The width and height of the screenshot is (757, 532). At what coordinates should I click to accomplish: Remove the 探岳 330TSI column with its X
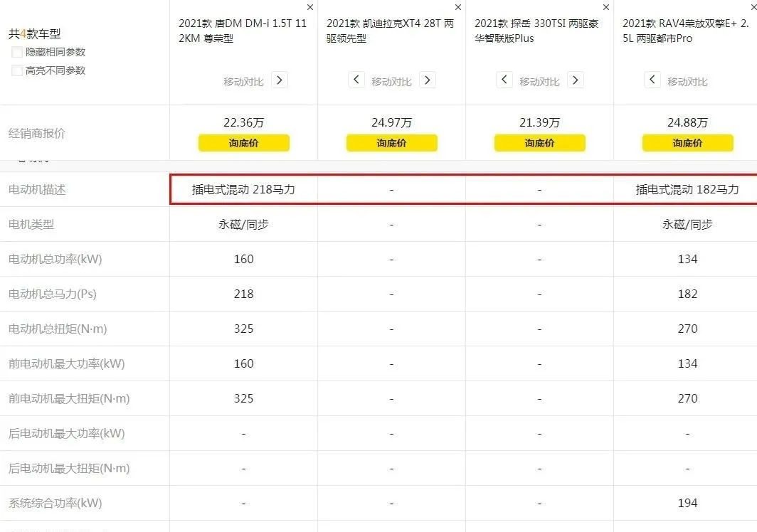pos(606,7)
